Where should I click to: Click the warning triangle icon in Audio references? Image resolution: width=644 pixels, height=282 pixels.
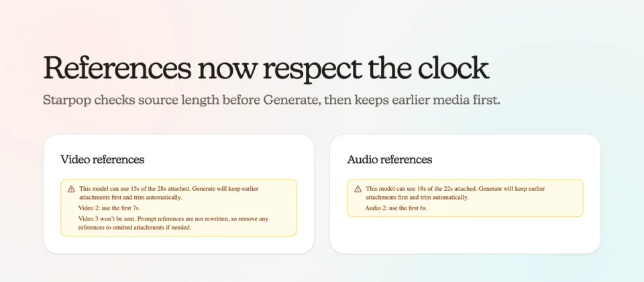[x=358, y=189]
